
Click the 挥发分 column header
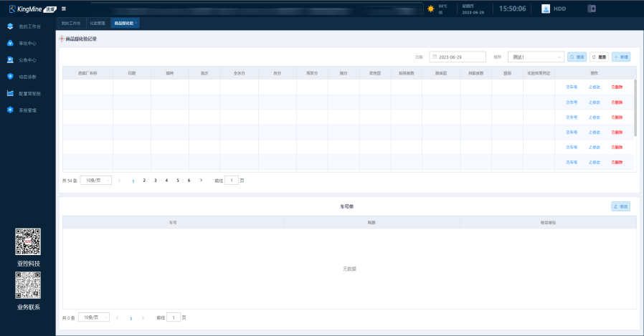[x=312, y=73]
